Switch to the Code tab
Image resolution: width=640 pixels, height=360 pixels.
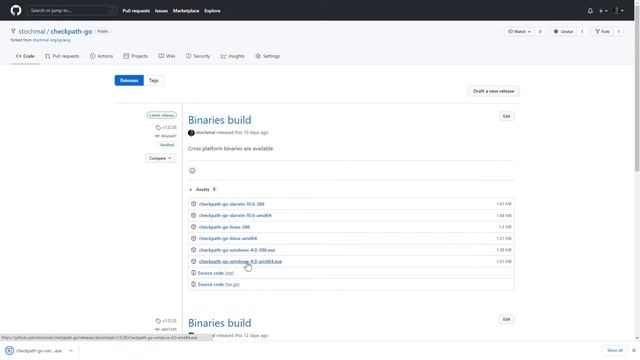25,56
